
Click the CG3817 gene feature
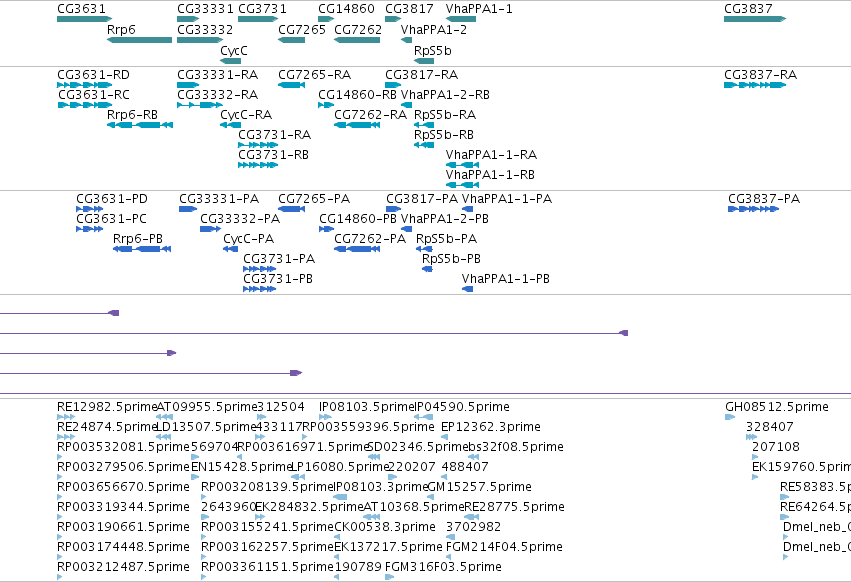point(393,19)
